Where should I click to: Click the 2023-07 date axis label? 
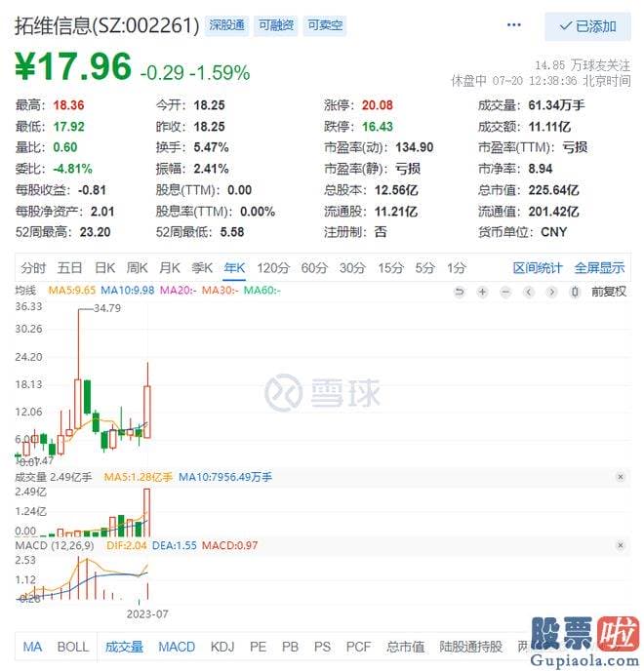click(147, 614)
